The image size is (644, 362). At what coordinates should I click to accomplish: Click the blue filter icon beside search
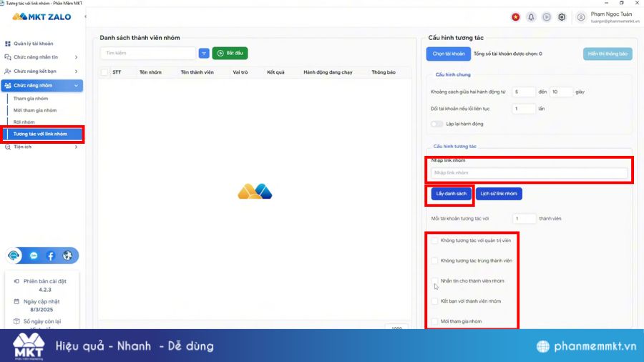[204, 54]
